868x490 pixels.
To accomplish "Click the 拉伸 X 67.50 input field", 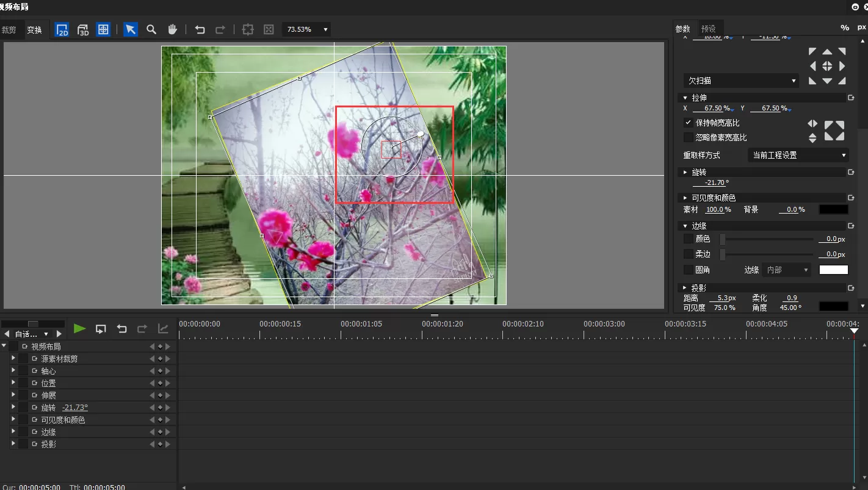I will [x=712, y=108].
